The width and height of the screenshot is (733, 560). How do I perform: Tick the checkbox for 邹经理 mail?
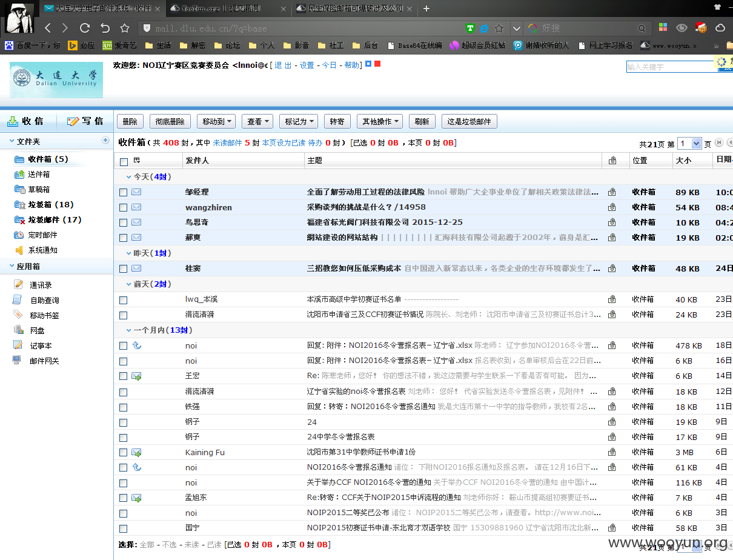pyautogui.click(x=124, y=192)
